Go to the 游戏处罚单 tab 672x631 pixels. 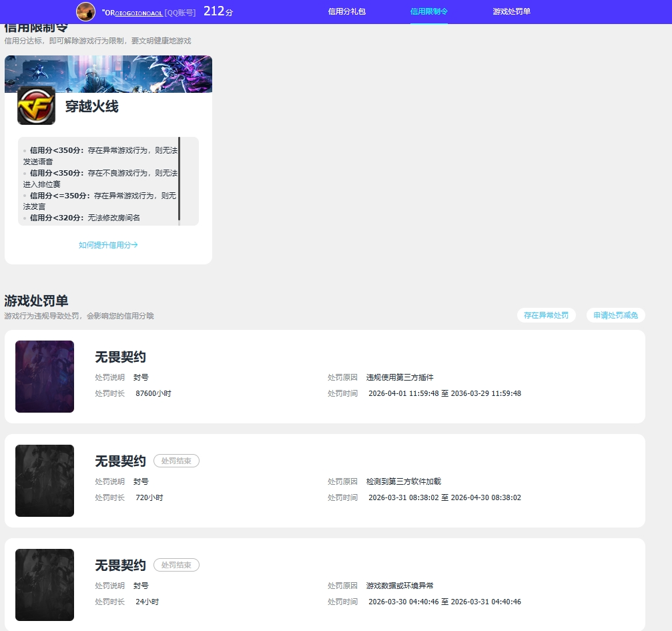512,11
